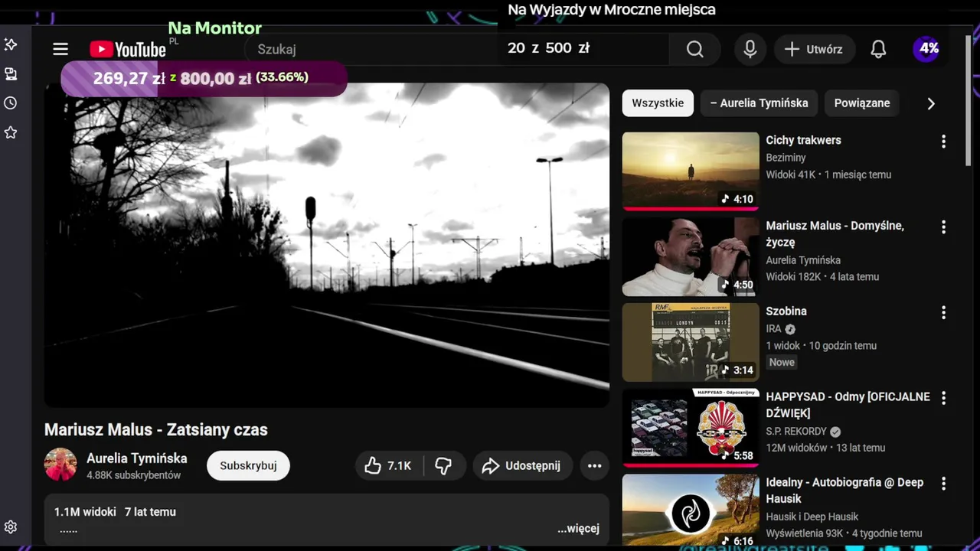Screen dimensions: 980x551
Task: Open notifications bell
Action: [878, 49]
